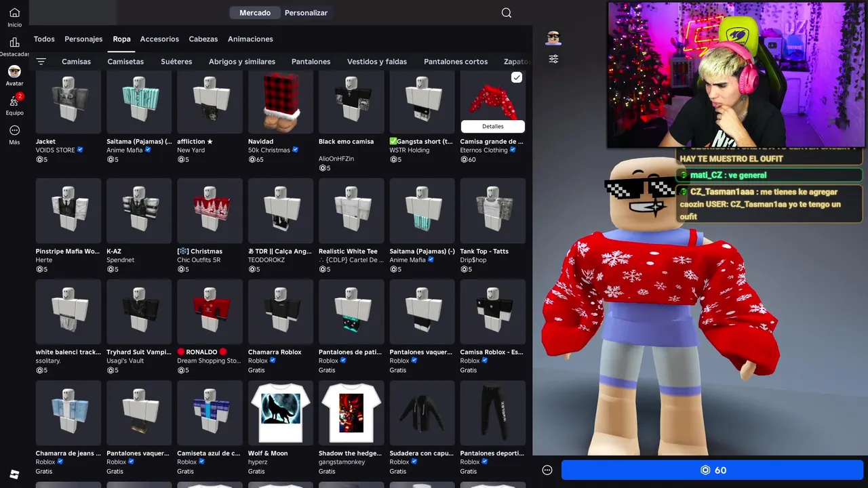This screenshot has height=488, width=868.
Task: Select Personajes category tab
Action: (83, 39)
